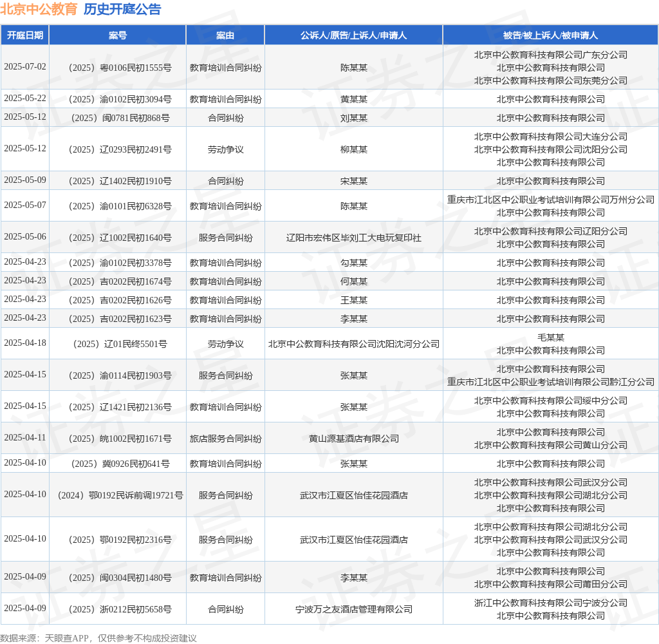This screenshot has height=644, width=659.
Task: Click case number (2025)吉0202民初1674号
Action: point(120,281)
